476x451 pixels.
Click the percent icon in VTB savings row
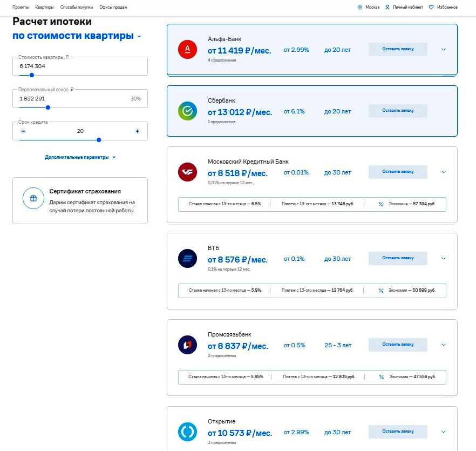tap(381, 291)
